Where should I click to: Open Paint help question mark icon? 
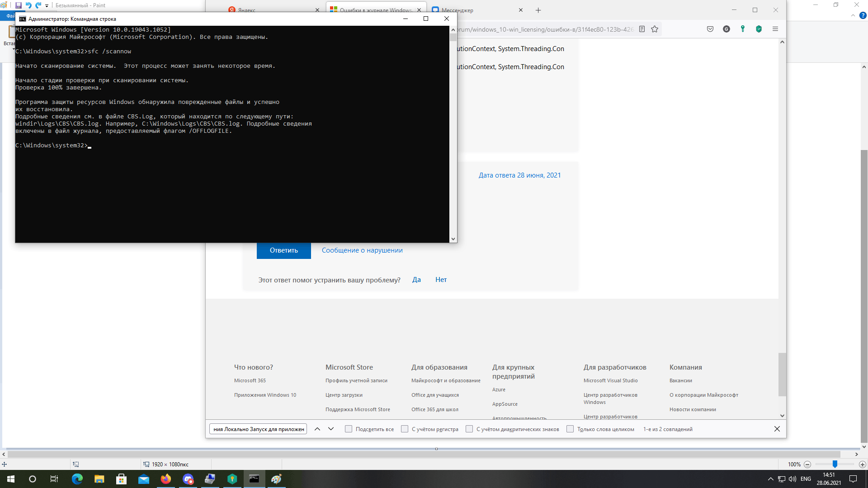click(x=863, y=15)
